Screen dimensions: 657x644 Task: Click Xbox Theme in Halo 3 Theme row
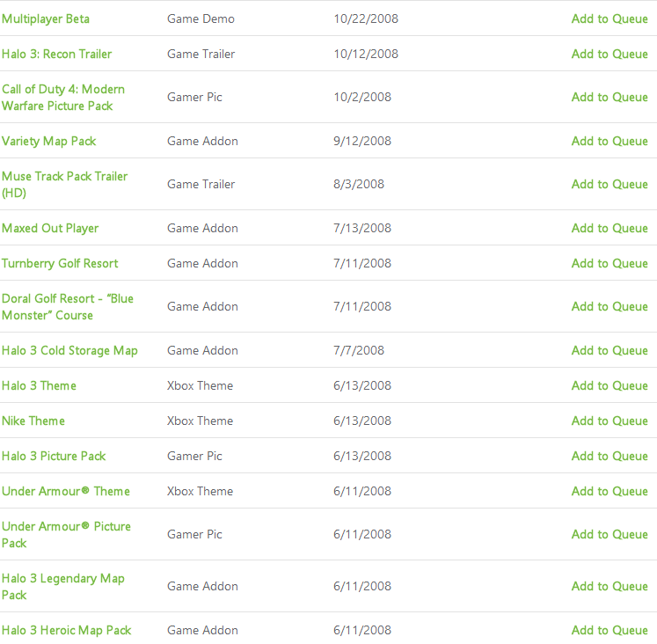coord(200,386)
